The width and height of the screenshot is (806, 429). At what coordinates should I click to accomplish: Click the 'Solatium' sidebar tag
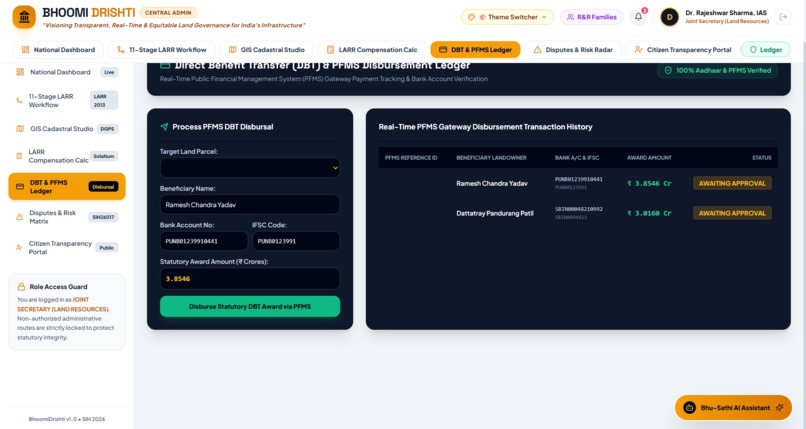(104, 156)
